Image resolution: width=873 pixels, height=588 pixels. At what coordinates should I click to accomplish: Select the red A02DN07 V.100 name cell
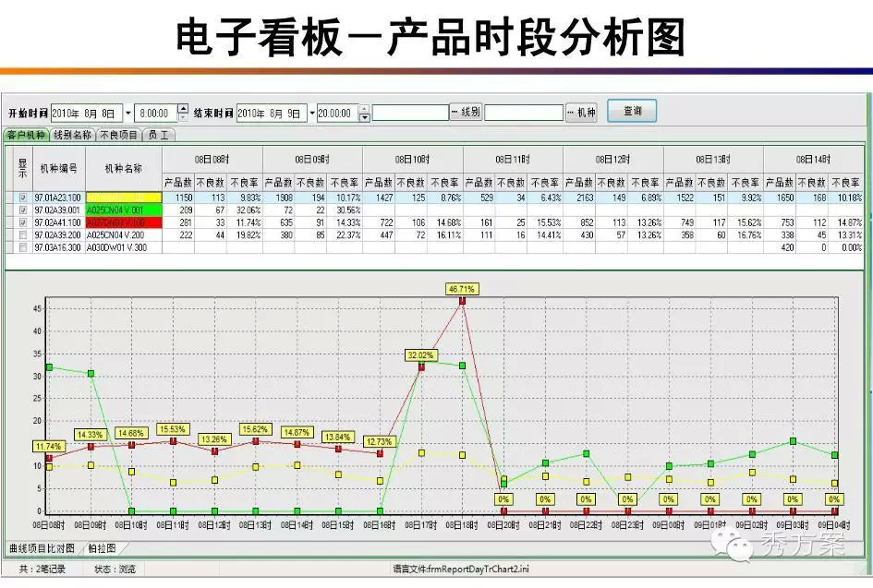click(x=124, y=222)
